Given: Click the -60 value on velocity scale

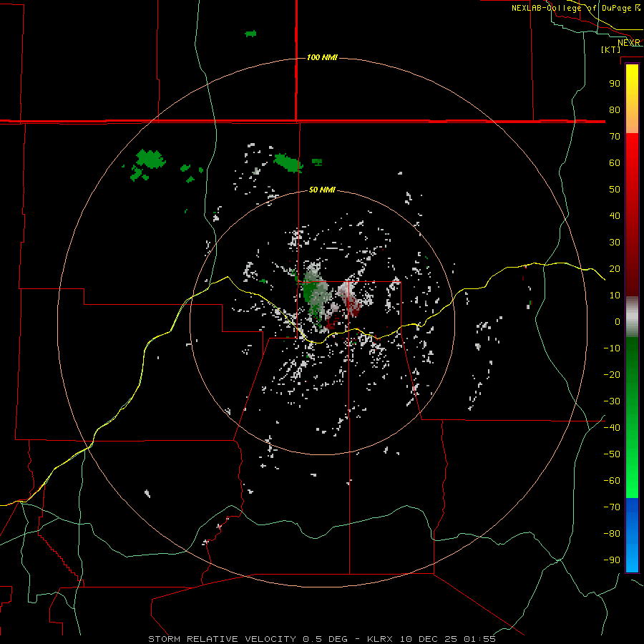Looking at the screenshot, I should (612, 481).
